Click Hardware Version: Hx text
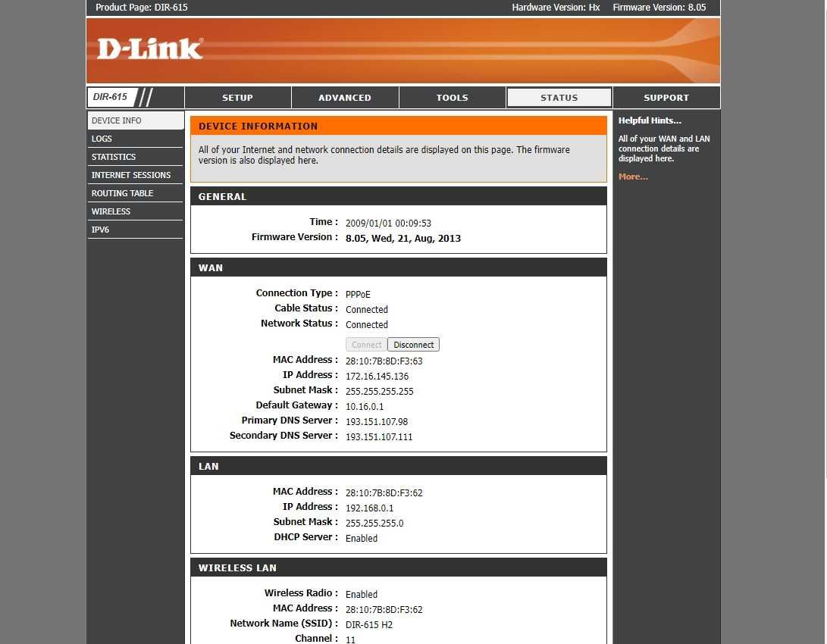The height and width of the screenshot is (644, 827). coord(556,8)
